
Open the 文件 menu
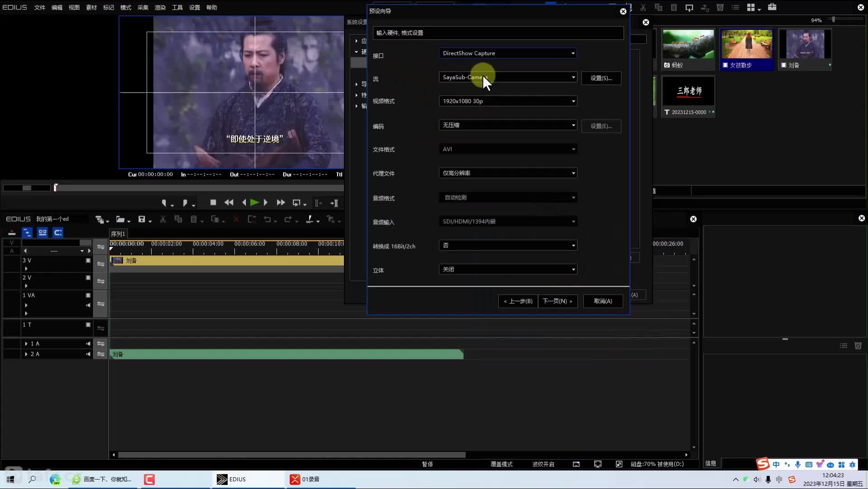[x=40, y=8]
